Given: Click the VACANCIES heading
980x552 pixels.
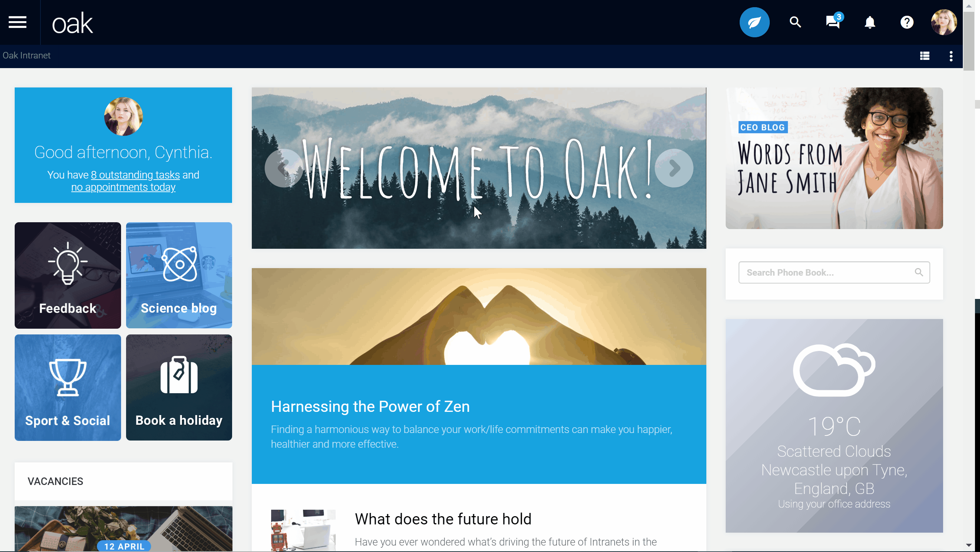Looking at the screenshot, I should tap(55, 481).
